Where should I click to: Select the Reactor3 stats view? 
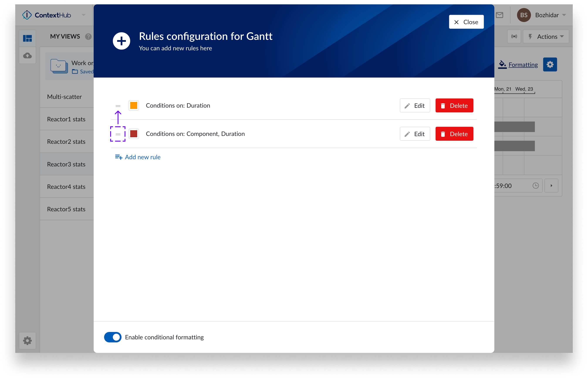click(66, 164)
